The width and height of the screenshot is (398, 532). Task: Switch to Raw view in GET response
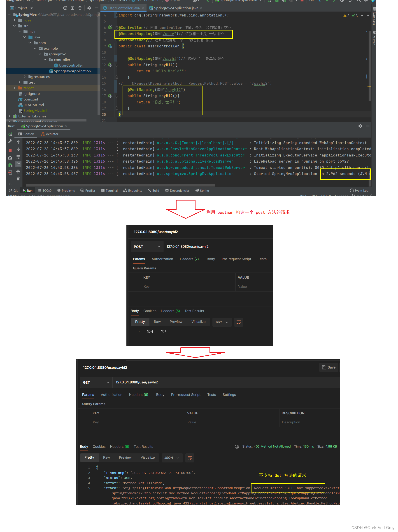tap(106, 457)
